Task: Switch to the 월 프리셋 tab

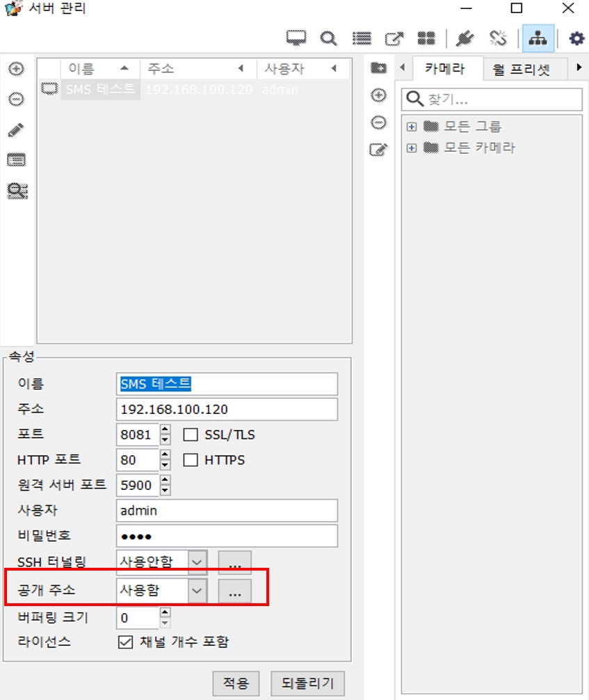Action: (521, 70)
